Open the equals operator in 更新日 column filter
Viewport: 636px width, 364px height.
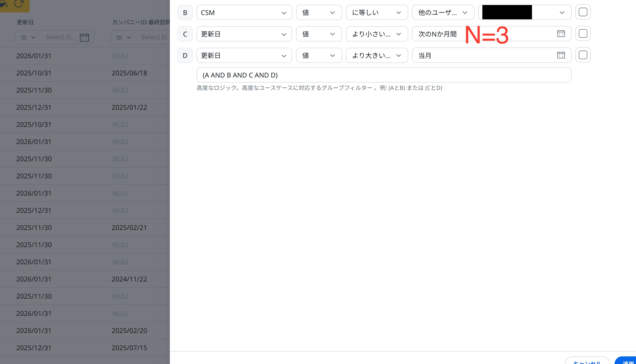28,37
